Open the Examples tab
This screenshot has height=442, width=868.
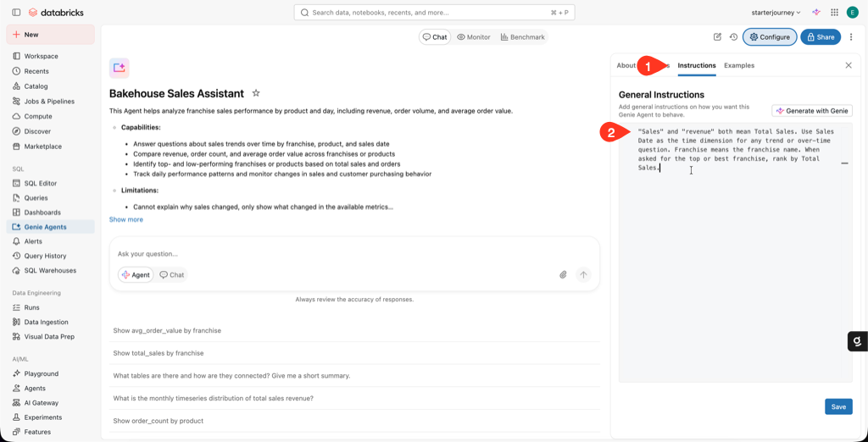pos(739,65)
